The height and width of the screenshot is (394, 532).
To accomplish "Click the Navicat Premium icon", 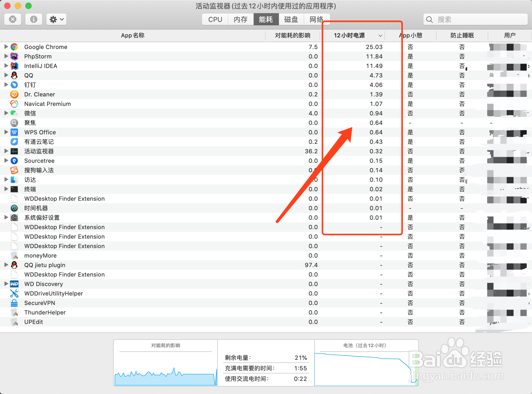I will tap(14, 104).
